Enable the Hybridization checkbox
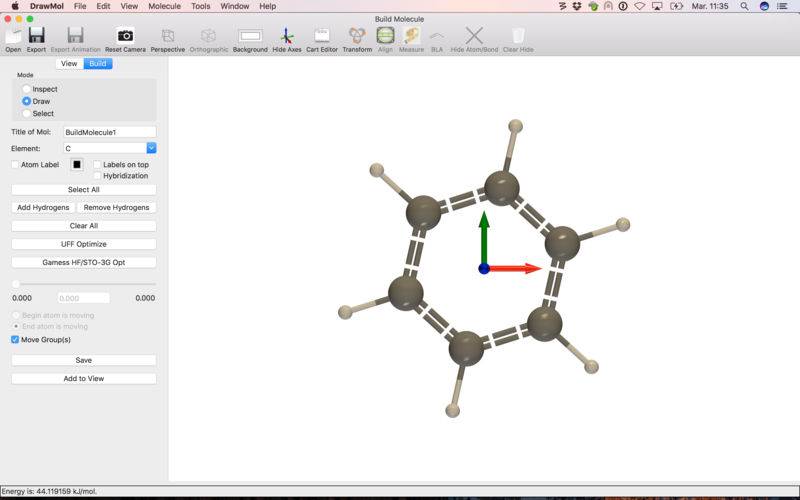Image resolution: width=800 pixels, height=500 pixels. click(x=97, y=176)
